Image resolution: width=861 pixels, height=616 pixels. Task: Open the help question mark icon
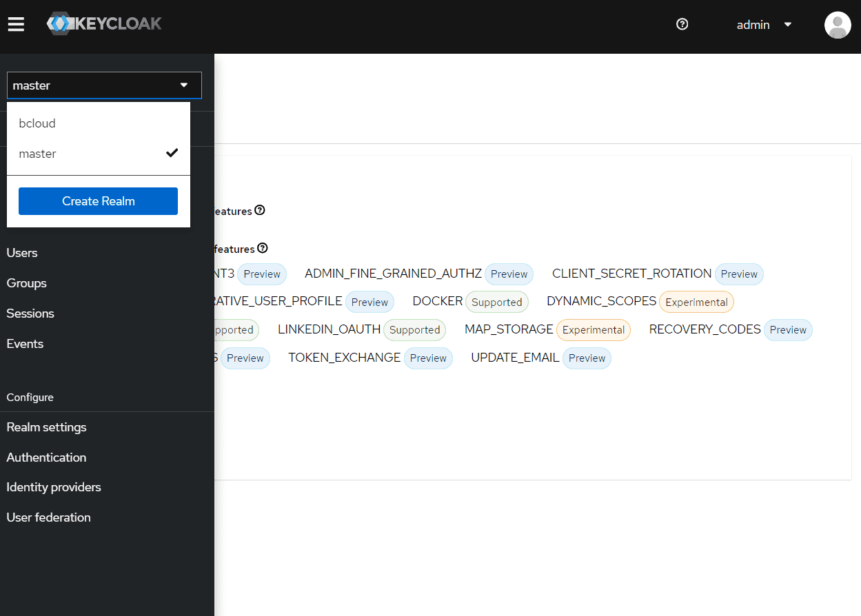point(682,25)
